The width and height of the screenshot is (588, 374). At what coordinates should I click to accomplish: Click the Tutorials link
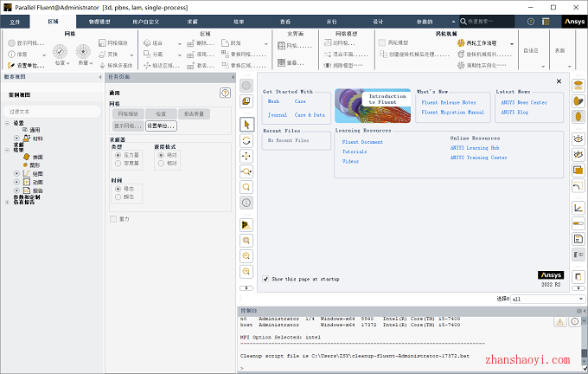tap(355, 152)
